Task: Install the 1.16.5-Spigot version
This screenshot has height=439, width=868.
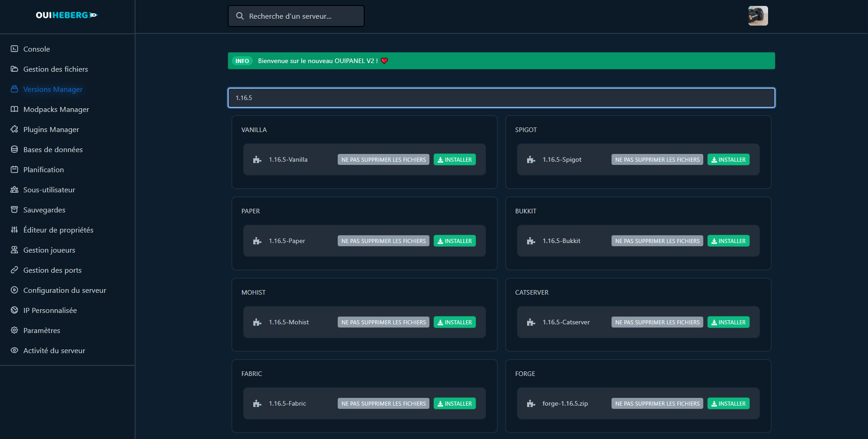Action: tap(728, 159)
